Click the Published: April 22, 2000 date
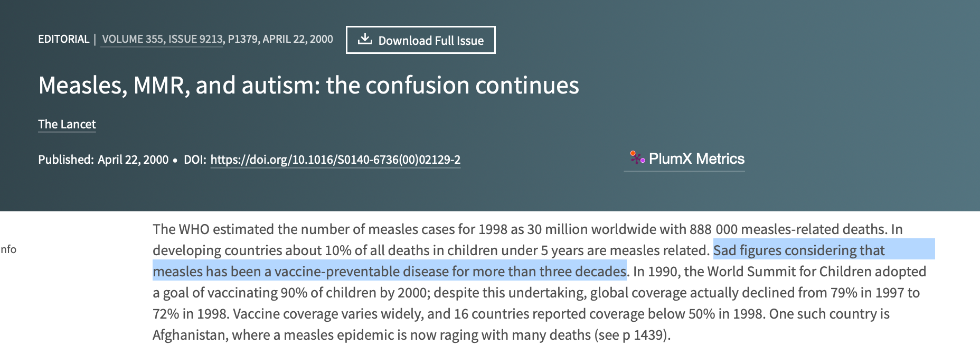The height and width of the screenshot is (354, 980). (103, 160)
